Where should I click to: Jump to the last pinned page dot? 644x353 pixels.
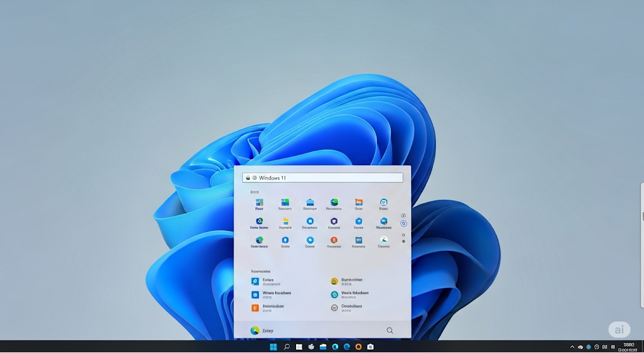tap(404, 241)
